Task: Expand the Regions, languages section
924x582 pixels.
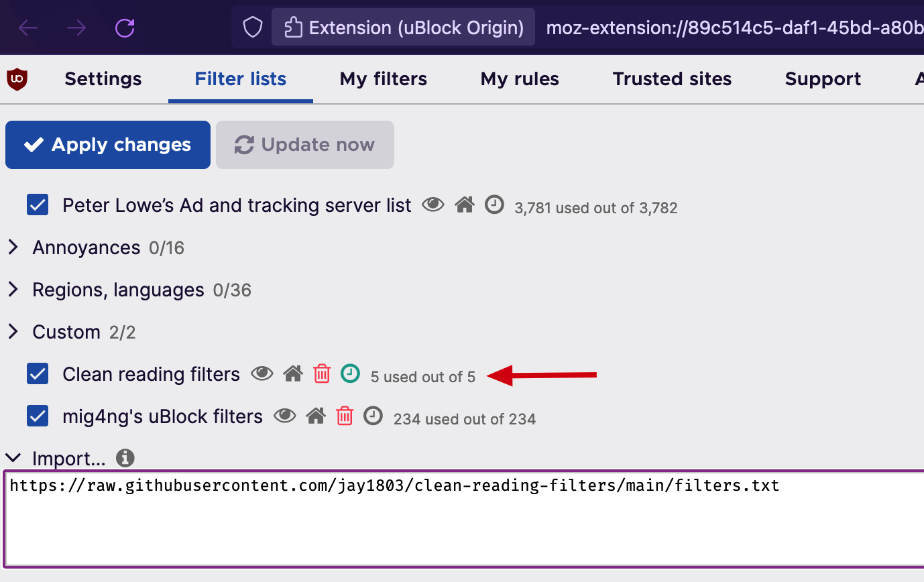Action: [13, 290]
